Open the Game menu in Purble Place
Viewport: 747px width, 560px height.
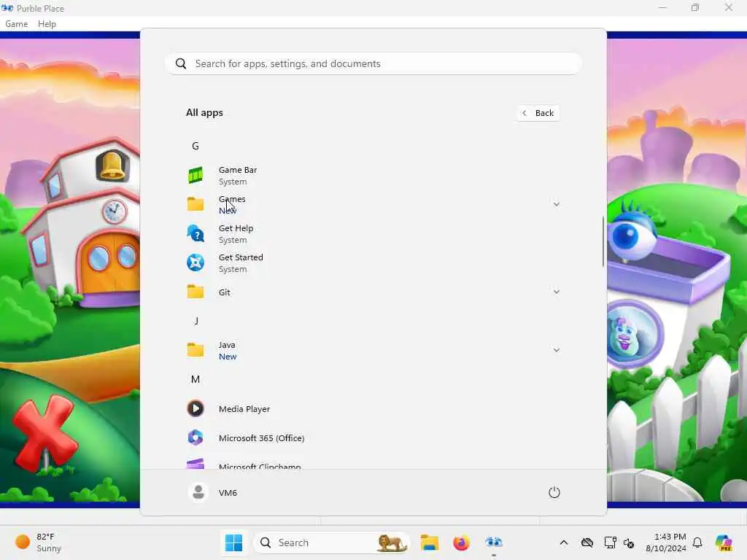coord(17,24)
